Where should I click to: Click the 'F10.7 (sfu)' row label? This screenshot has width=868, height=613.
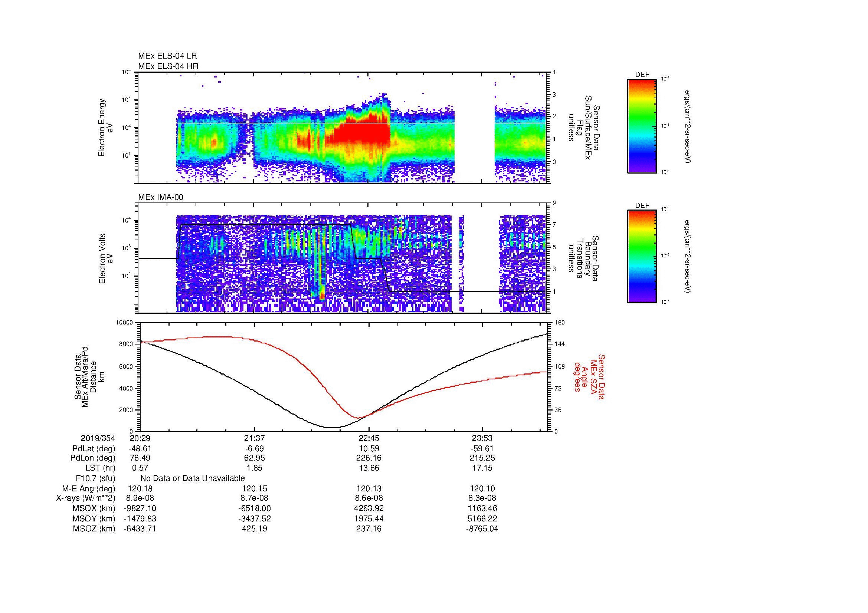95,478
